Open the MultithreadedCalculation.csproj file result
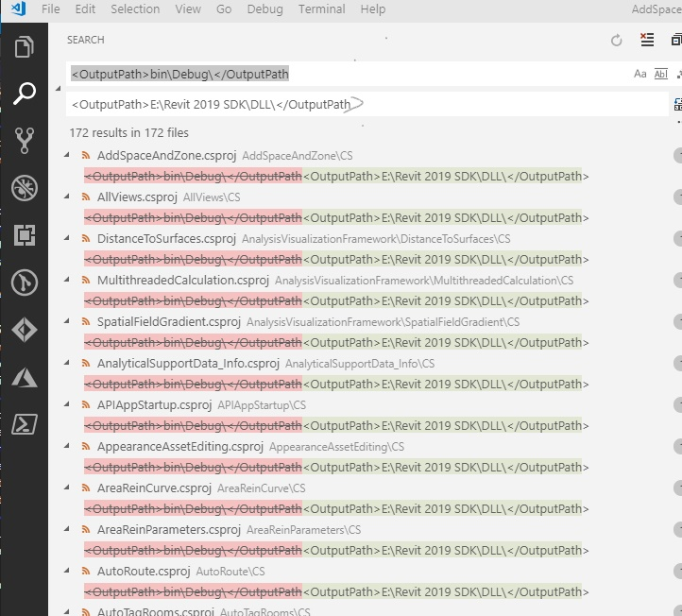The height and width of the screenshot is (616, 682). click(x=182, y=281)
